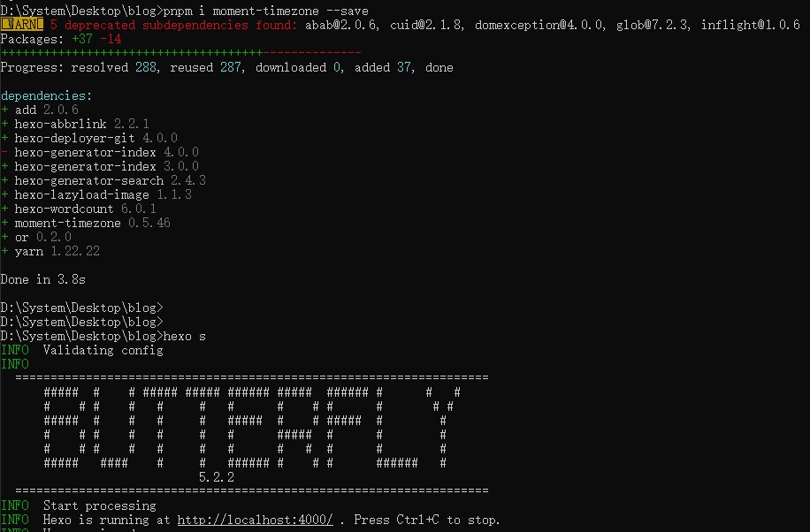The image size is (810, 532).
Task: Click the version number 5.2.2
Action: [216, 477]
